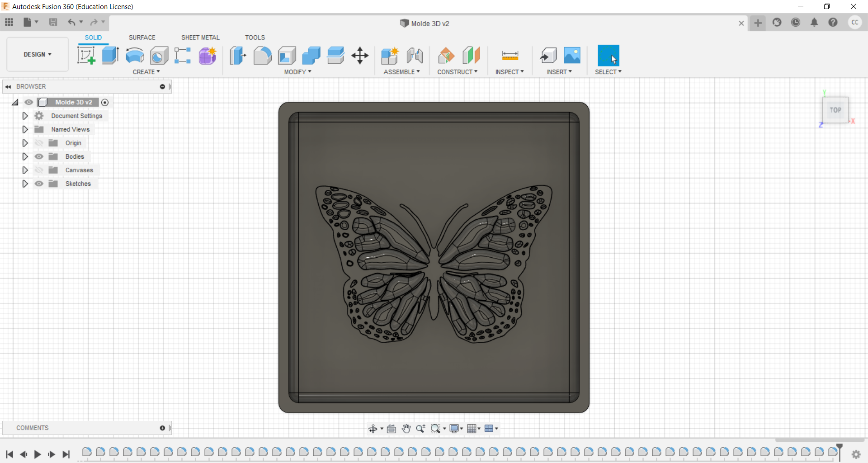Select the Hole tool
This screenshot has width=868, height=463.
click(x=159, y=56)
